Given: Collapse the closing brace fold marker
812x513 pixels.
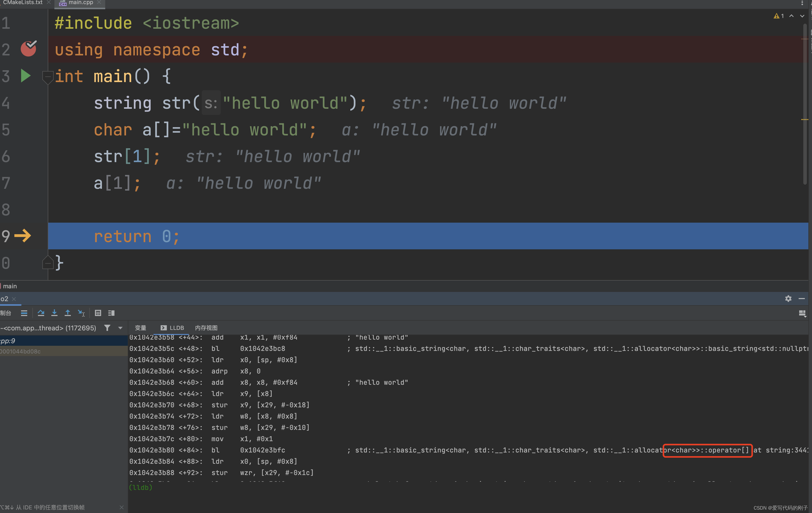Looking at the screenshot, I should [x=47, y=263].
